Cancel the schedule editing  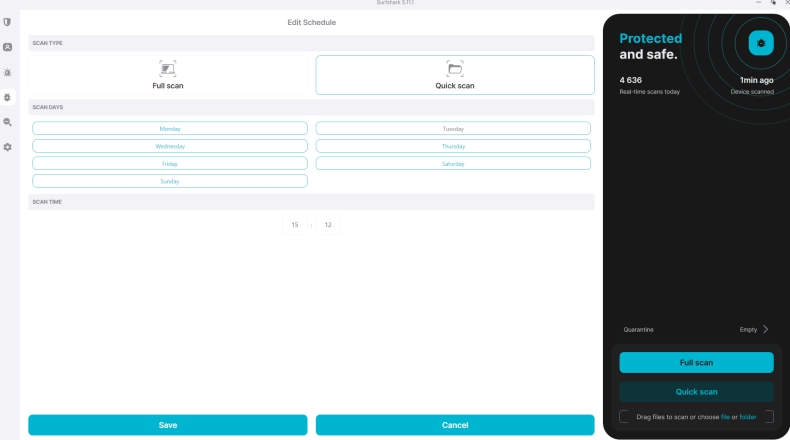pos(455,425)
